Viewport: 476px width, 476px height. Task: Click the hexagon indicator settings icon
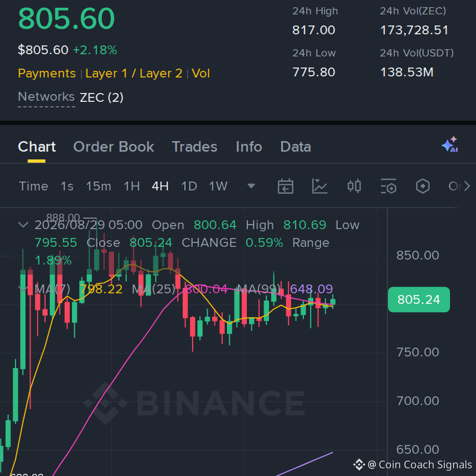(x=423, y=186)
